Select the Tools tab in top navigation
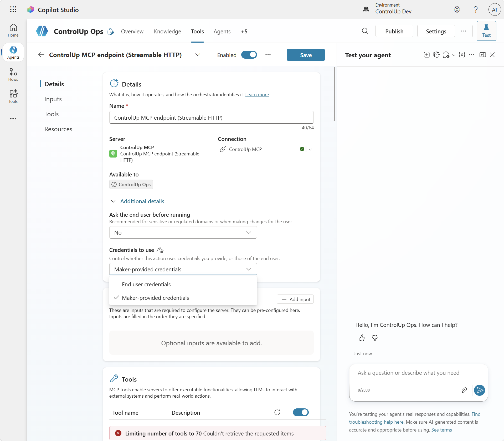Viewport: 504px width, 441px height. pos(197,32)
